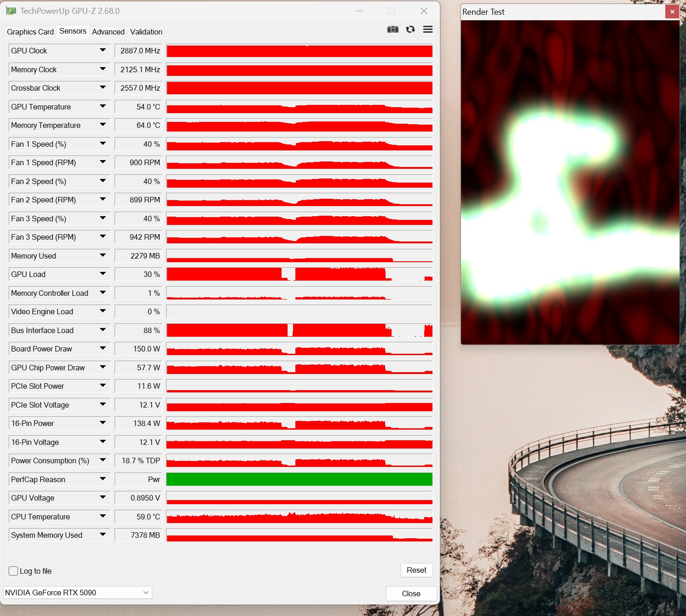
Task: Click the Bus Interface Load history graph
Action: 300,330
